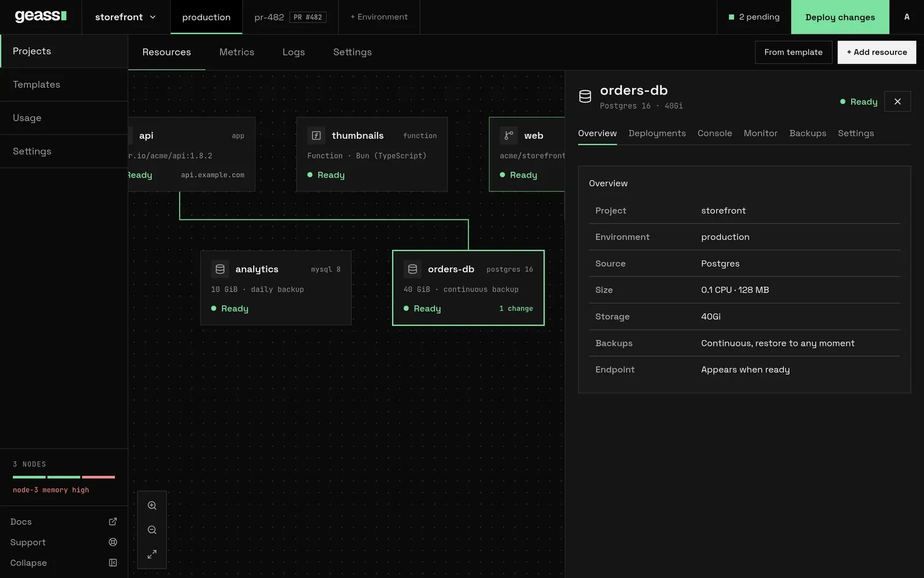This screenshot has width=924, height=578.
Task: Open the Backups tab in orders-db panel
Action: [x=808, y=134]
